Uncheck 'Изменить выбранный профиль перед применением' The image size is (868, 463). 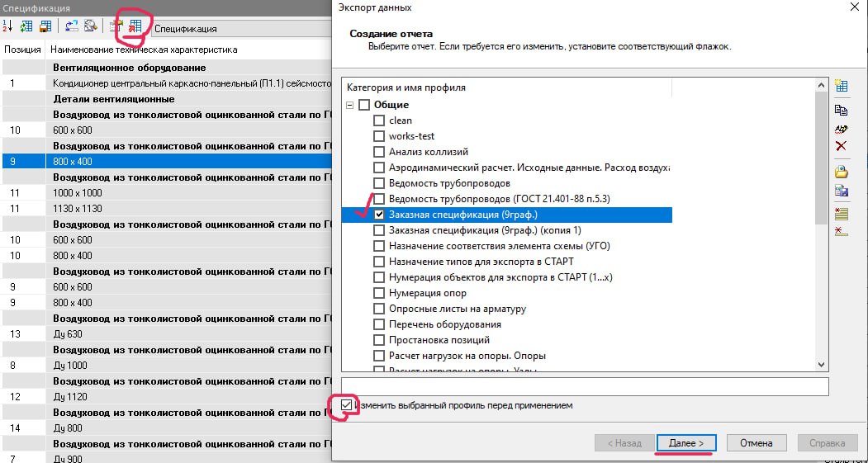347,405
